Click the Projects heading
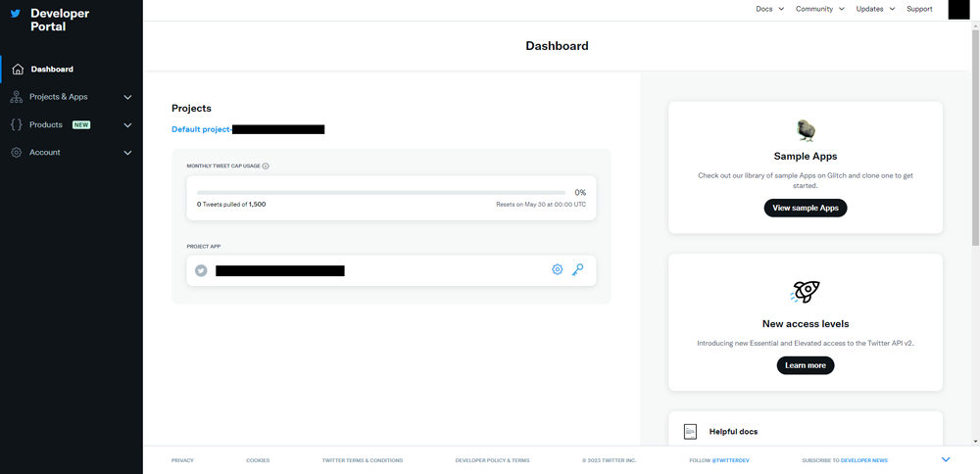The height and width of the screenshot is (474, 980). click(x=191, y=108)
